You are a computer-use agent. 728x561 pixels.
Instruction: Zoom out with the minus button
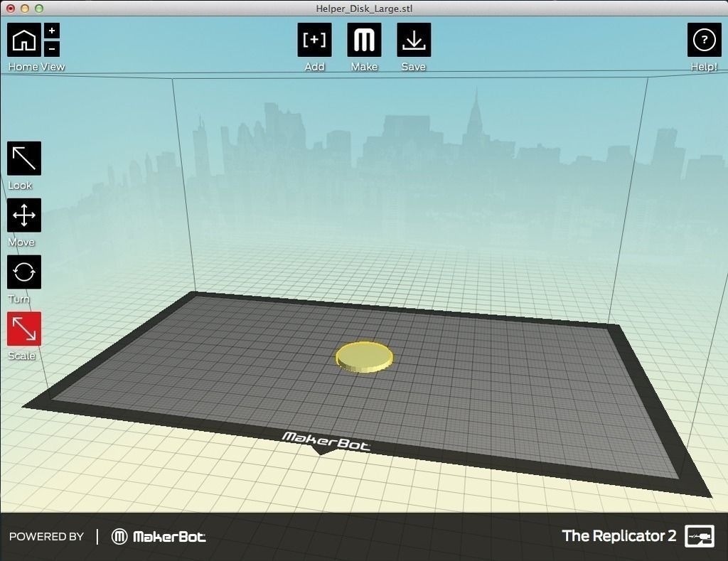[x=52, y=49]
